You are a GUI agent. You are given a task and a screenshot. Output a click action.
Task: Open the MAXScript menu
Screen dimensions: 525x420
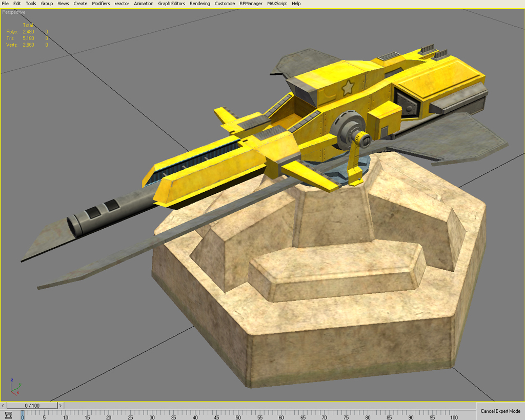click(x=277, y=4)
